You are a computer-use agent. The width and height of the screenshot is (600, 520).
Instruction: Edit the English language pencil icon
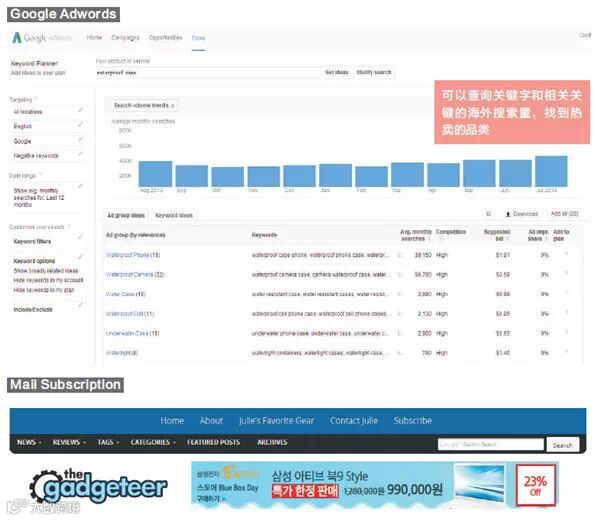tap(80, 125)
